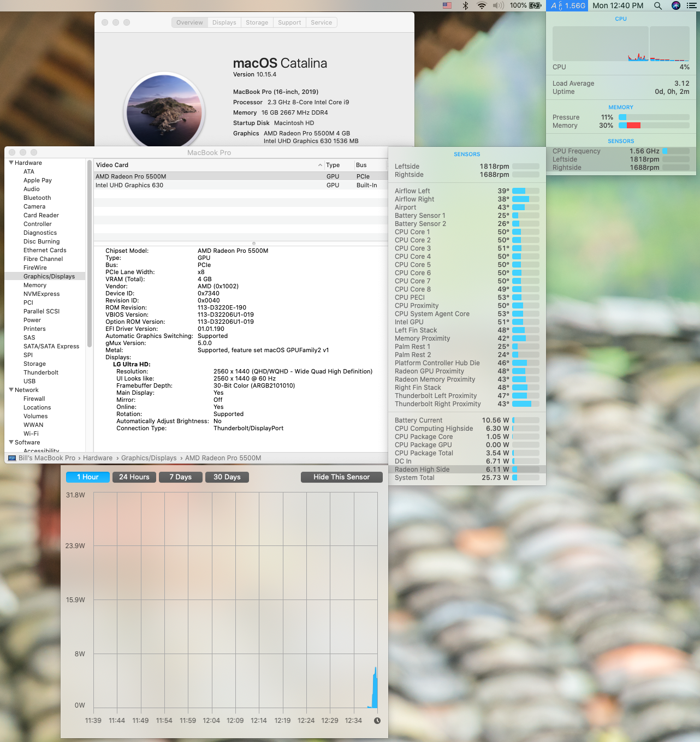Select Graphics/Displays in the sidebar
Viewport: 700px width, 742px height.
click(45, 276)
